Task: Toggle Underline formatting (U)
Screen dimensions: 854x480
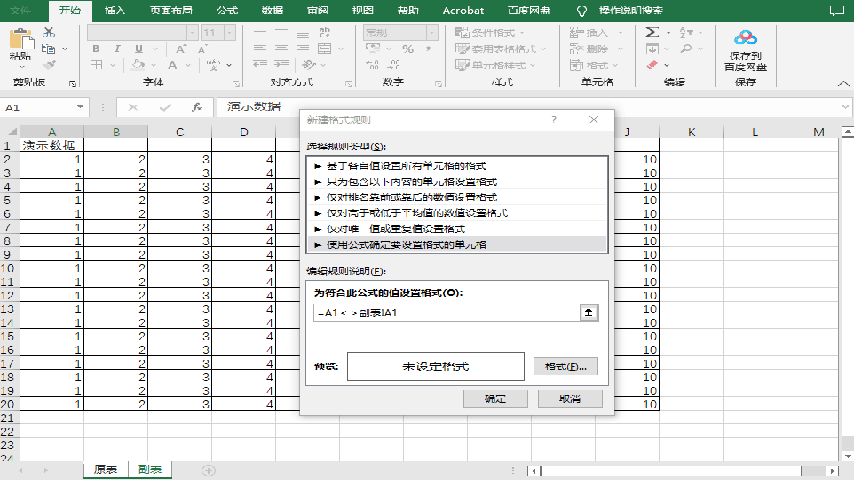Action: [x=139, y=49]
